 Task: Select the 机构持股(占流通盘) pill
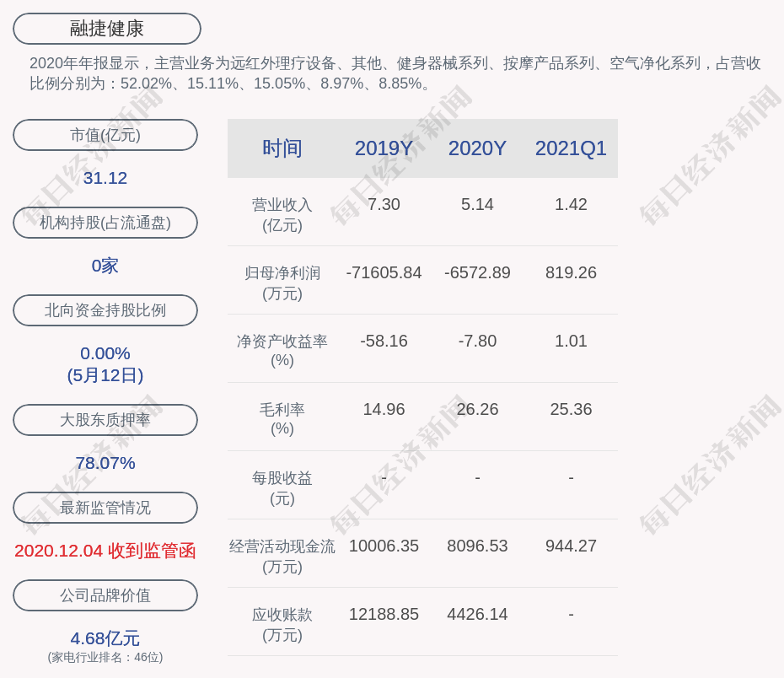point(105,223)
